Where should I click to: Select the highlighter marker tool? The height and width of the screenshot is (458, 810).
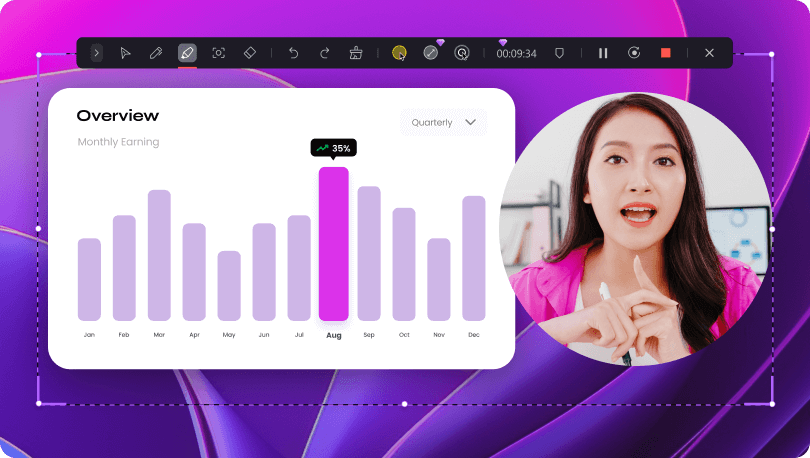187,53
